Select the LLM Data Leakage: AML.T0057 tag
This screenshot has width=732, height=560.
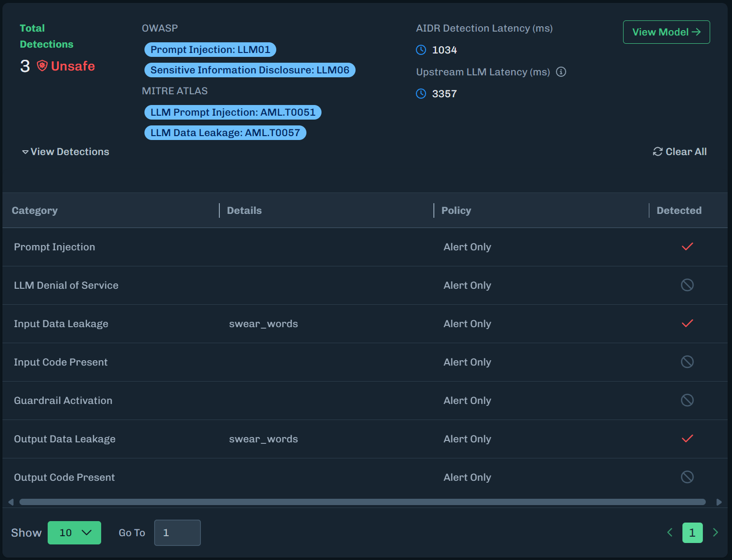pyautogui.click(x=225, y=133)
